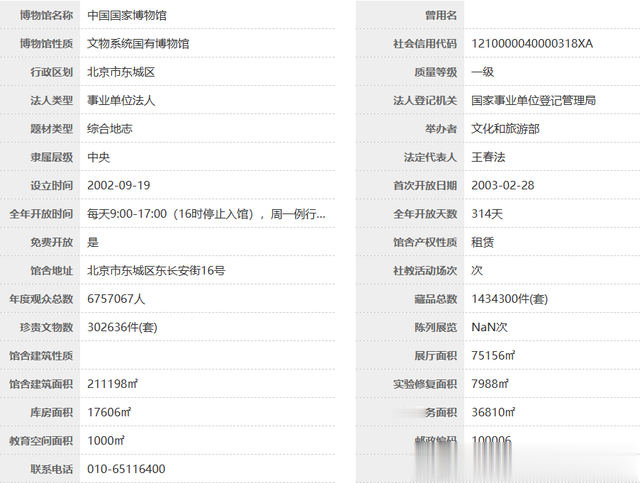Select 一级 quality grade value
The image size is (640, 483).
click(483, 72)
